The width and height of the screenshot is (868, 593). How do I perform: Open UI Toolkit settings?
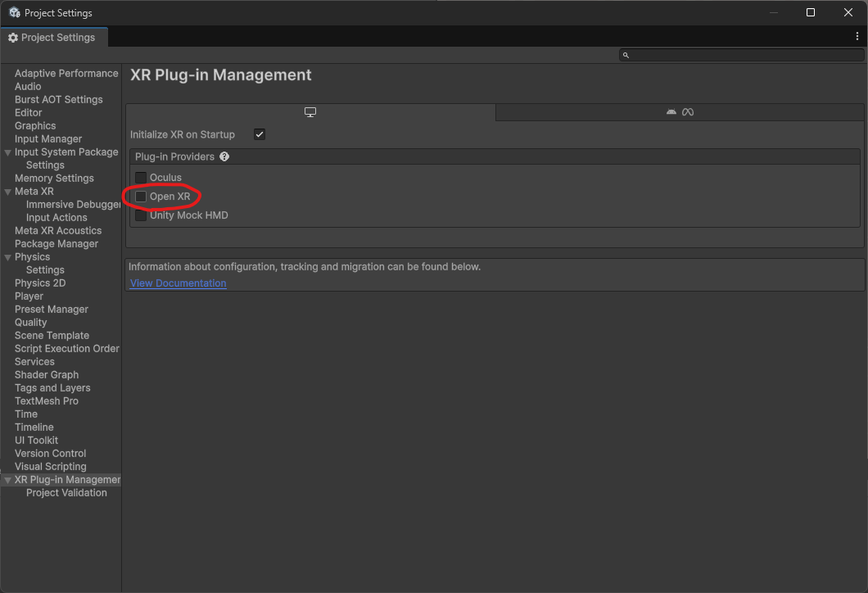(37, 440)
